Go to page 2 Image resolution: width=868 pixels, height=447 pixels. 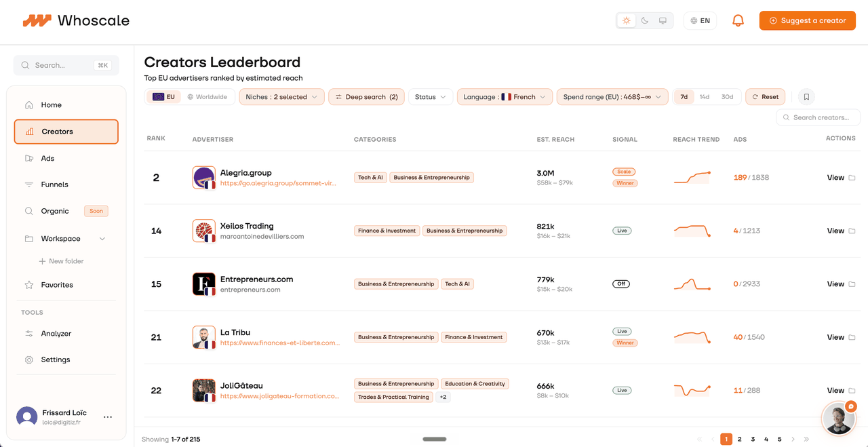pyautogui.click(x=739, y=440)
